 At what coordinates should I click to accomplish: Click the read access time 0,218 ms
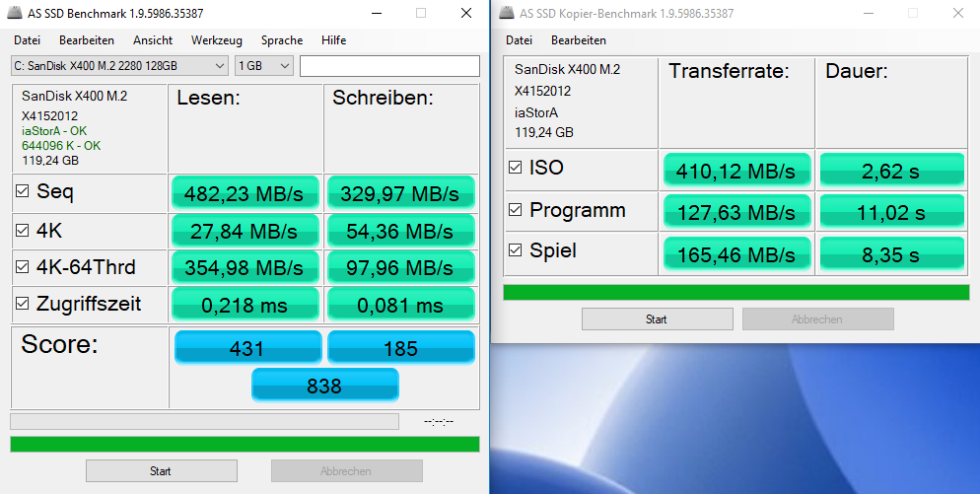(245, 304)
